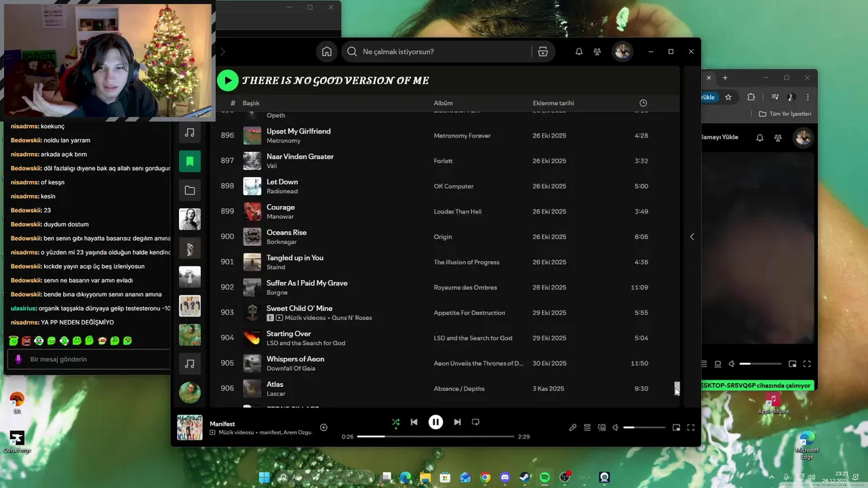This screenshot has width=868, height=488.
Task: Open the OK Computer album link
Action: [454, 186]
